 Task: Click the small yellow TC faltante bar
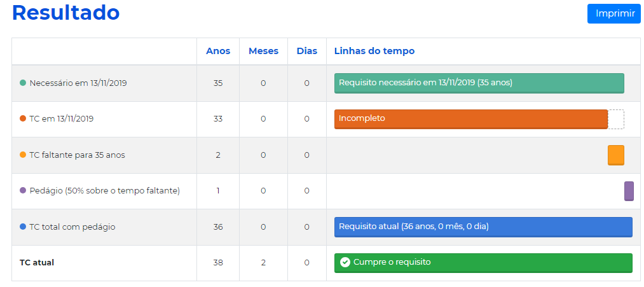point(616,155)
